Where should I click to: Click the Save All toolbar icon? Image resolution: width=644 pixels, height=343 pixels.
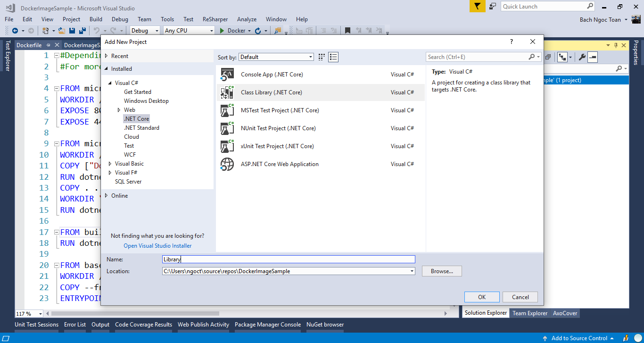83,31
